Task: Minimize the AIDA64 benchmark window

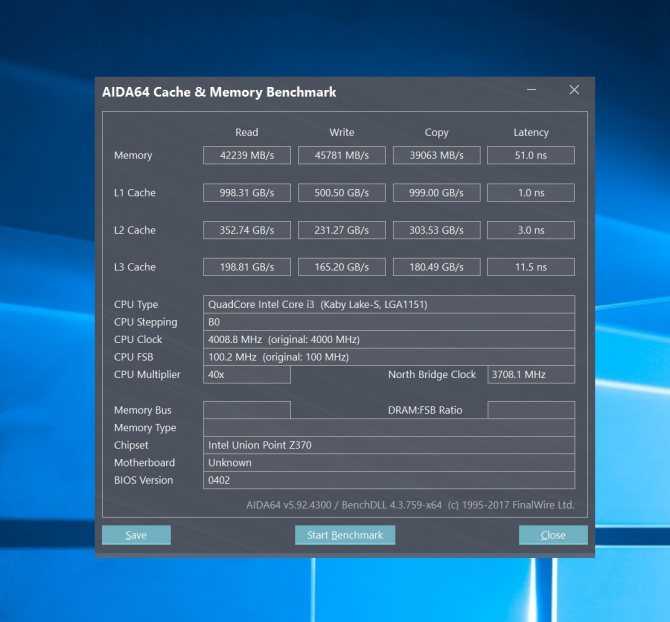Action: coord(532,90)
